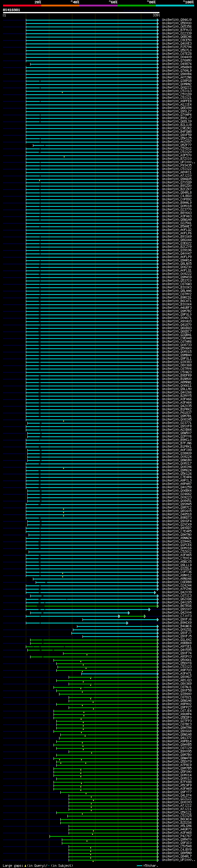197x868 pixels.
Task: Select UniRef100_Q39440 label
Action: pyautogui.click(x=177, y=694)
